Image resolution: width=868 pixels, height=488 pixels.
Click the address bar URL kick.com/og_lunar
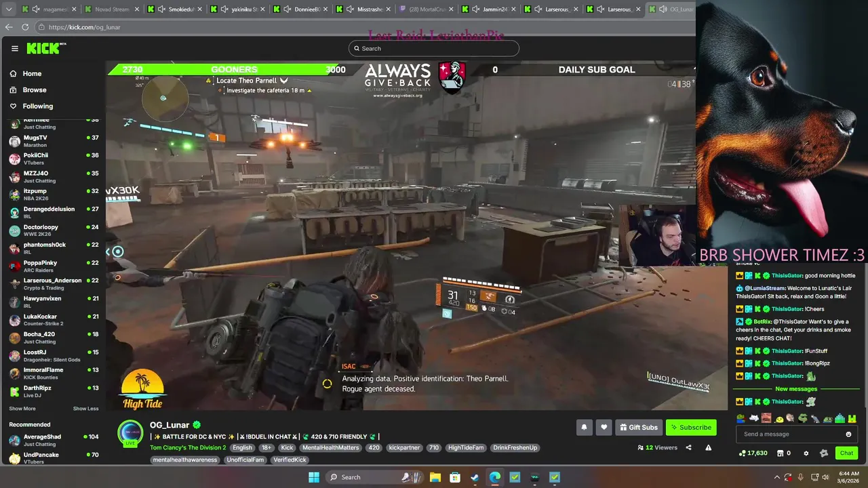(x=84, y=27)
